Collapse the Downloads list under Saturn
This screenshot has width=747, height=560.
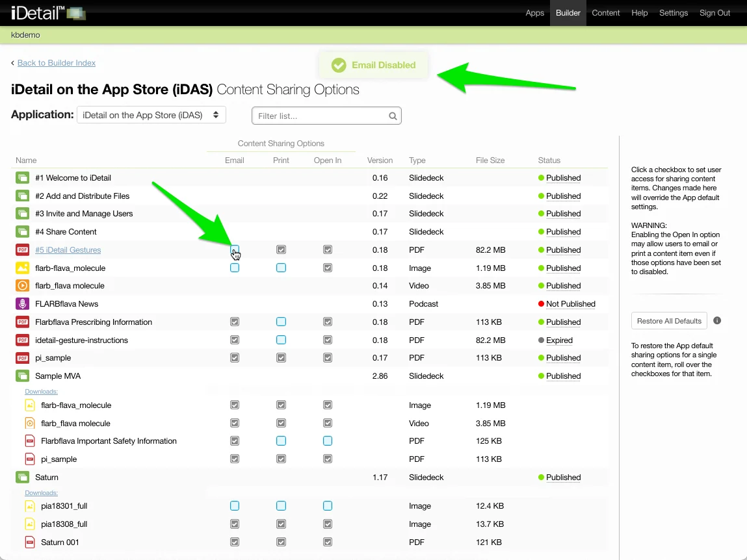point(41,493)
